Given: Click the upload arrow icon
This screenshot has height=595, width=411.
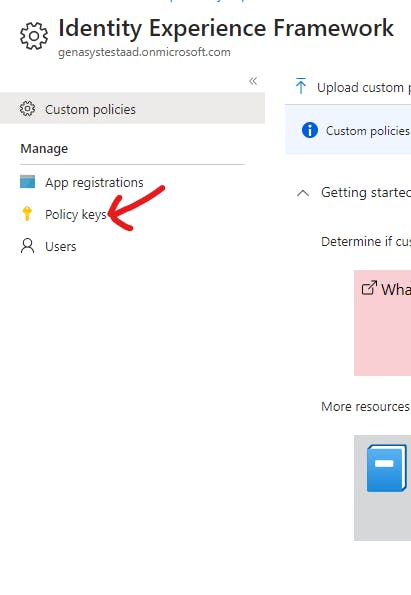Looking at the screenshot, I should coord(301,86).
